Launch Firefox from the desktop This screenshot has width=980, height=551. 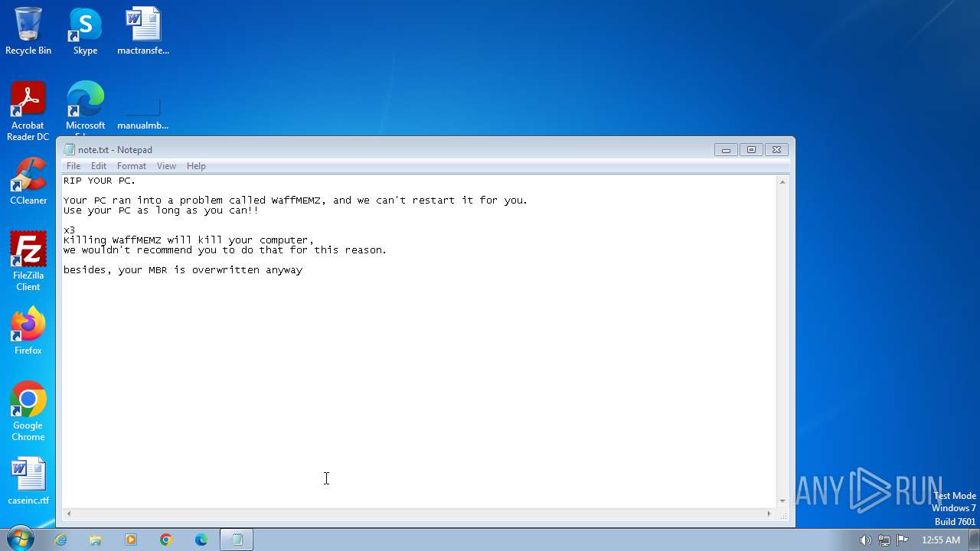click(x=28, y=331)
